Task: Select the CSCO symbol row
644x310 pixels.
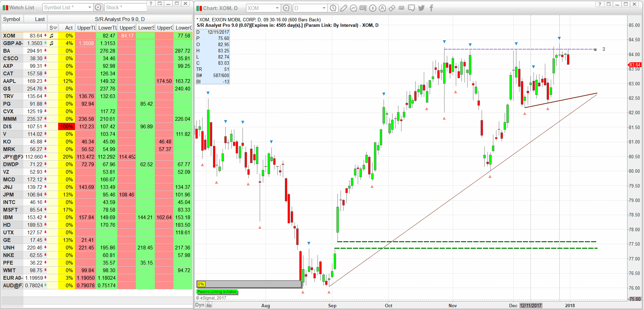Action: (97, 58)
